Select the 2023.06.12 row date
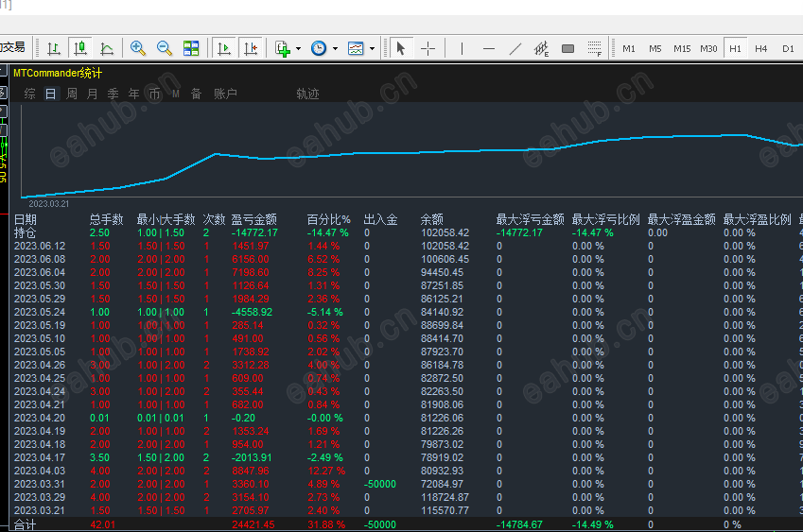The image size is (803, 532). [40, 246]
